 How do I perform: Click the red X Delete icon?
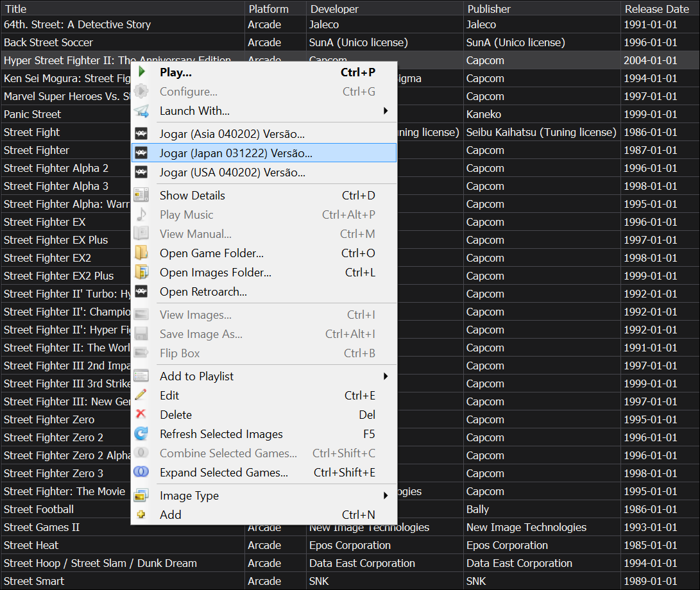tap(141, 414)
